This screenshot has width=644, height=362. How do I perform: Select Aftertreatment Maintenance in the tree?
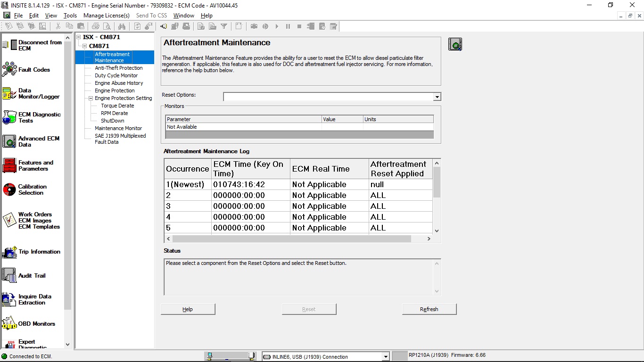tap(112, 57)
